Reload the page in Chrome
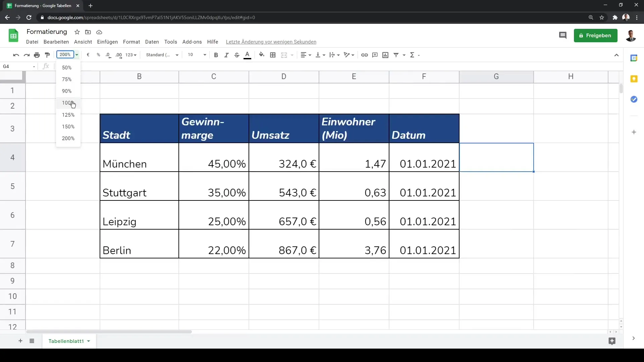 [29, 17]
